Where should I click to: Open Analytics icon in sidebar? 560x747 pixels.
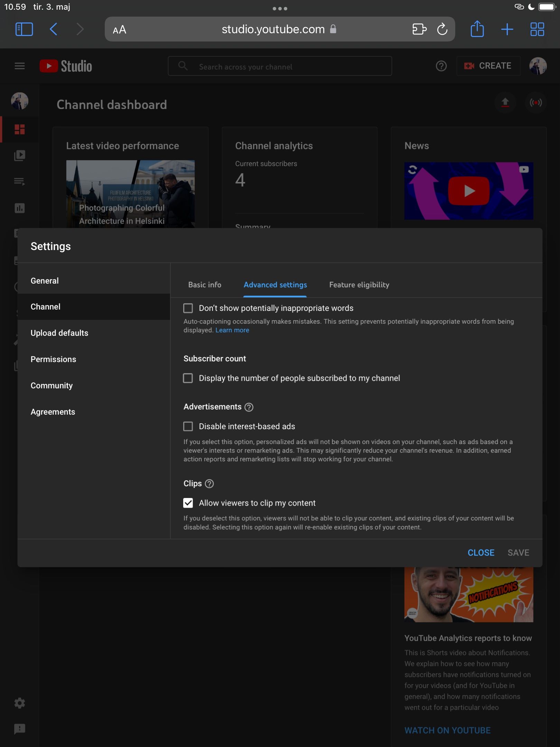20,208
